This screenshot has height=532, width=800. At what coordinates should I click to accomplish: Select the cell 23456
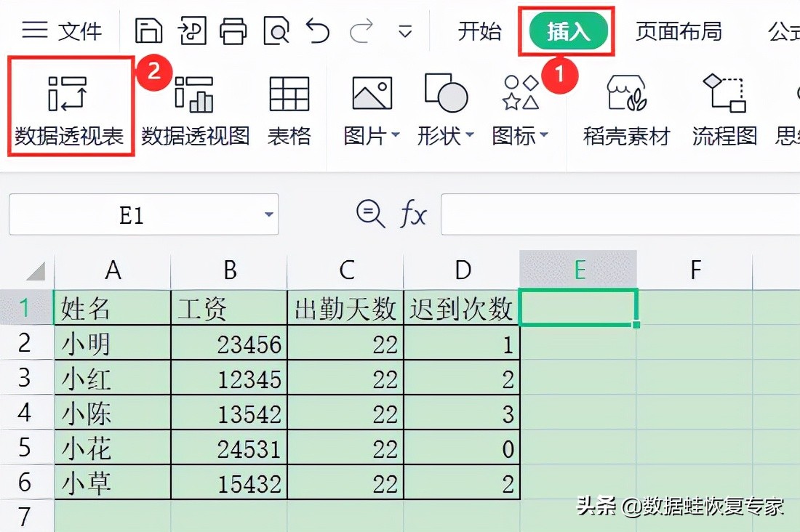pos(229,343)
